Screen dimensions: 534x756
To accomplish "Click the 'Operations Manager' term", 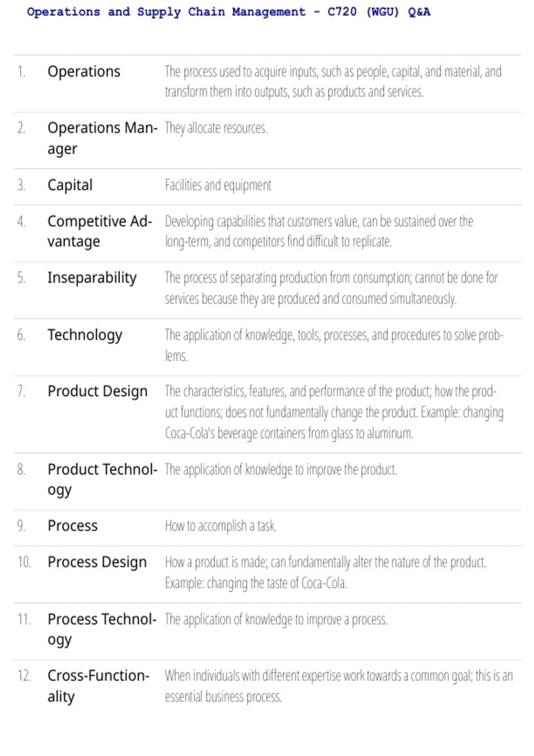I will tap(102, 138).
